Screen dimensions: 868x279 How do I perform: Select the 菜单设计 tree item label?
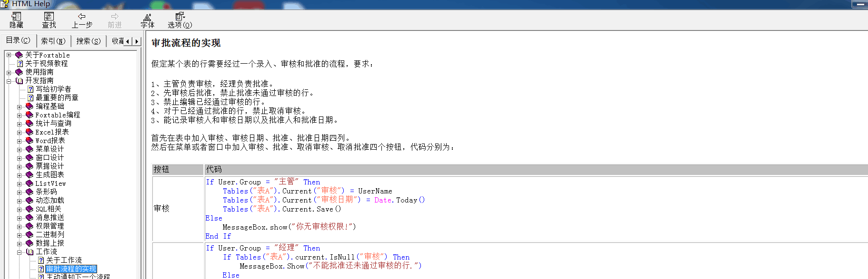[50, 149]
